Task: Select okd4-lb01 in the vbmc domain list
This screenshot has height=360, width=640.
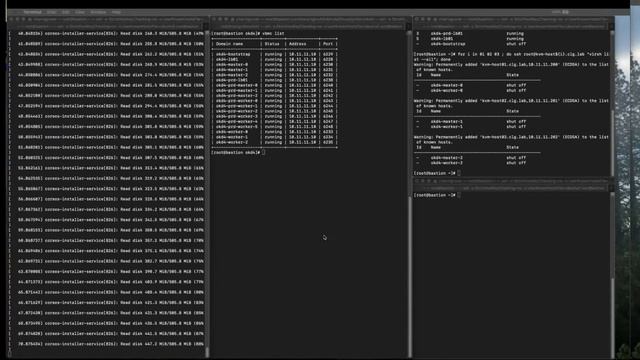Action: pos(227,60)
